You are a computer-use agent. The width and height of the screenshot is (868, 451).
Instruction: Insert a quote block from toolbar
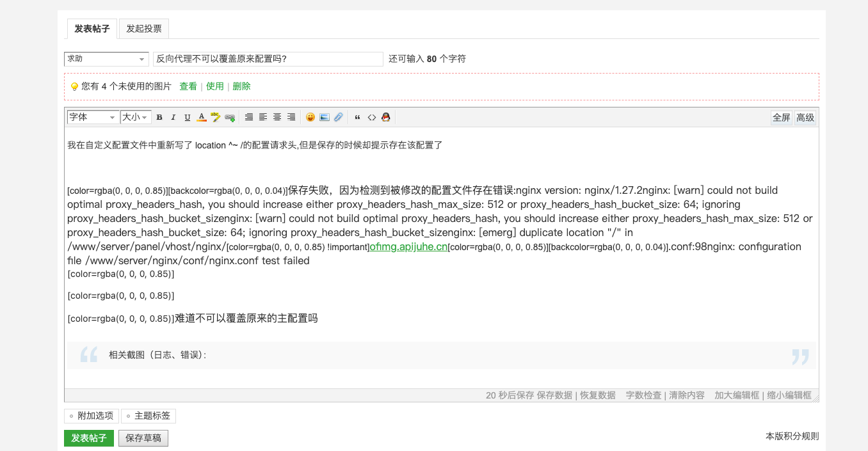coord(358,117)
